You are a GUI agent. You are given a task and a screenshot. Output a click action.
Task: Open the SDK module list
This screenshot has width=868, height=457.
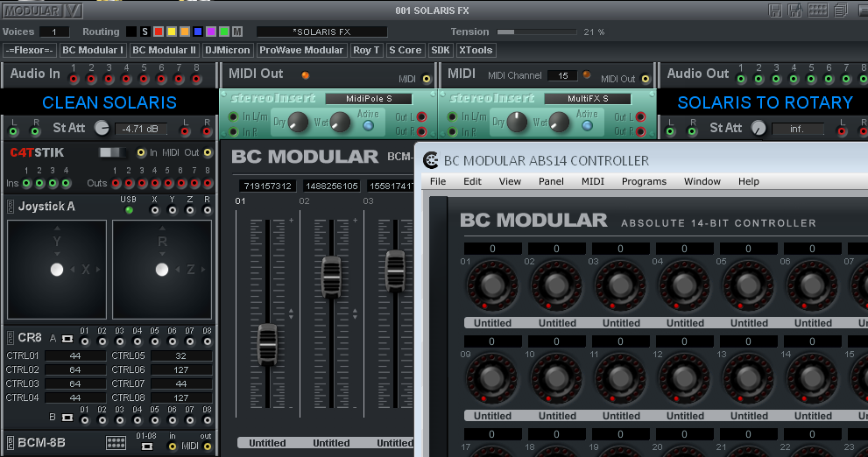point(441,50)
